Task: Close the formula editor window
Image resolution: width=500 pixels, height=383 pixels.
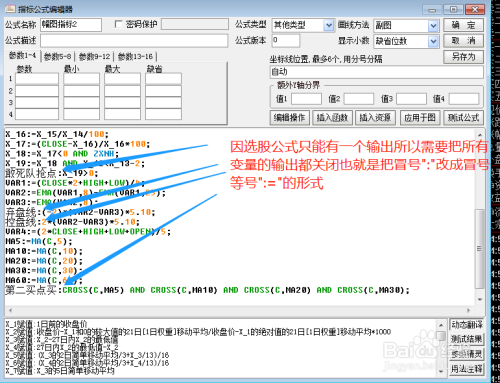Action: pyautogui.click(x=475, y=9)
